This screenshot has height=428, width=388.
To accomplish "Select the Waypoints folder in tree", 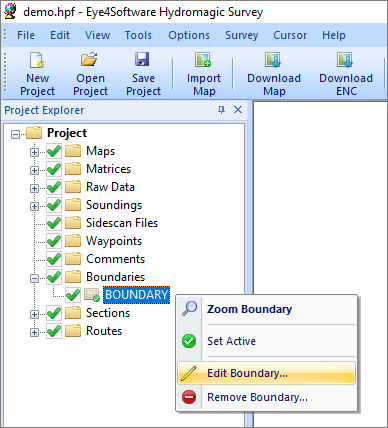I will coord(114,241).
